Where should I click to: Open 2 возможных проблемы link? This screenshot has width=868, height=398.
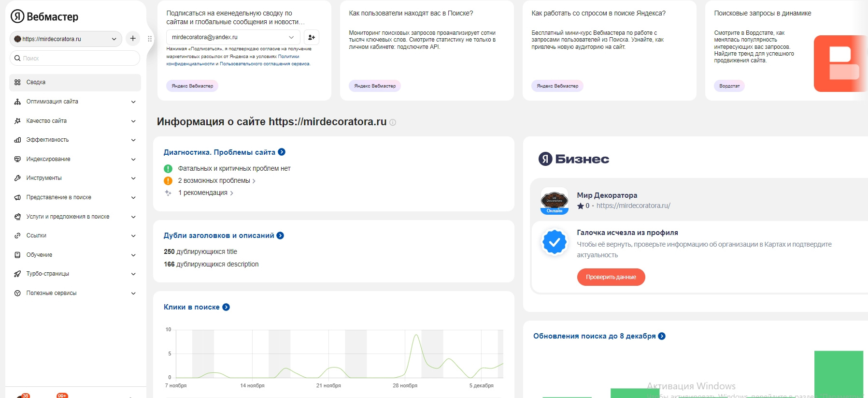click(216, 181)
